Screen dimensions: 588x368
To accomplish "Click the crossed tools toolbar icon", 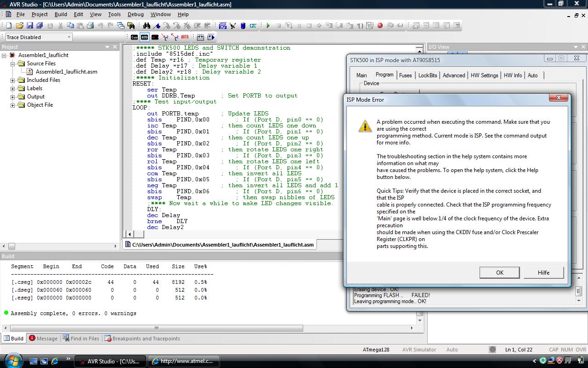I will 232,26.
